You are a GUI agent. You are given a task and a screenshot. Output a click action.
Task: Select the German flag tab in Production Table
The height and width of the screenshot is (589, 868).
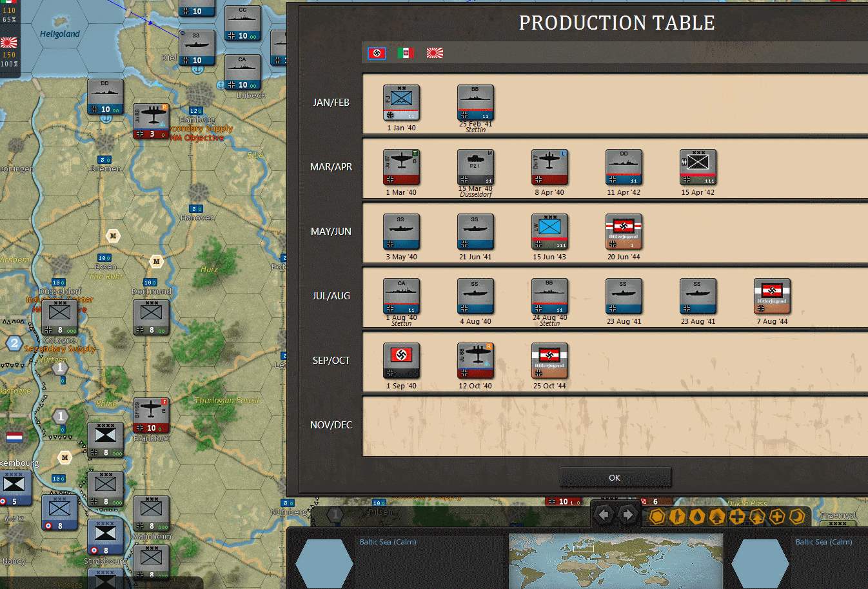[377, 53]
